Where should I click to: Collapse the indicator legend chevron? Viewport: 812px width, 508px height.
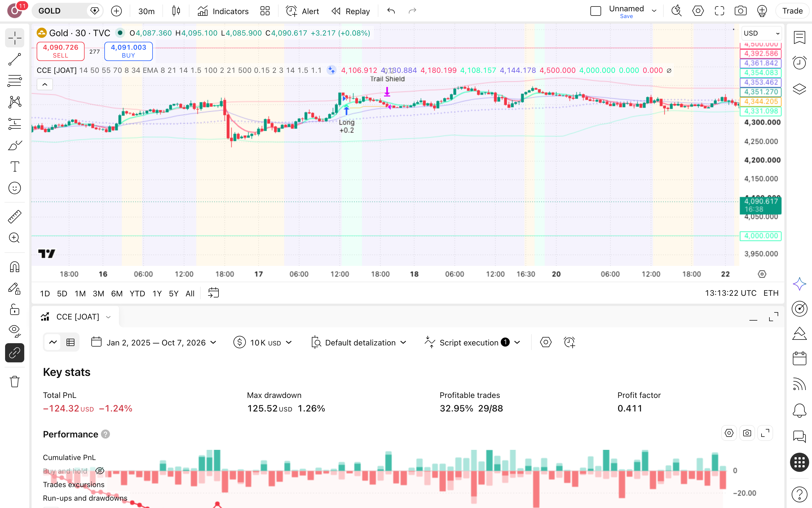[45, 84]
